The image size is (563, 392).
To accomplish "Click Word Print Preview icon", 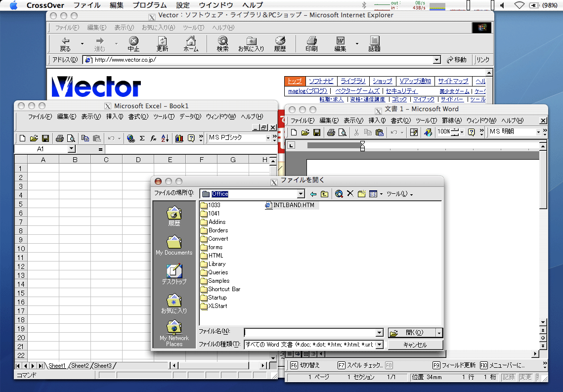I will point(343,132).
